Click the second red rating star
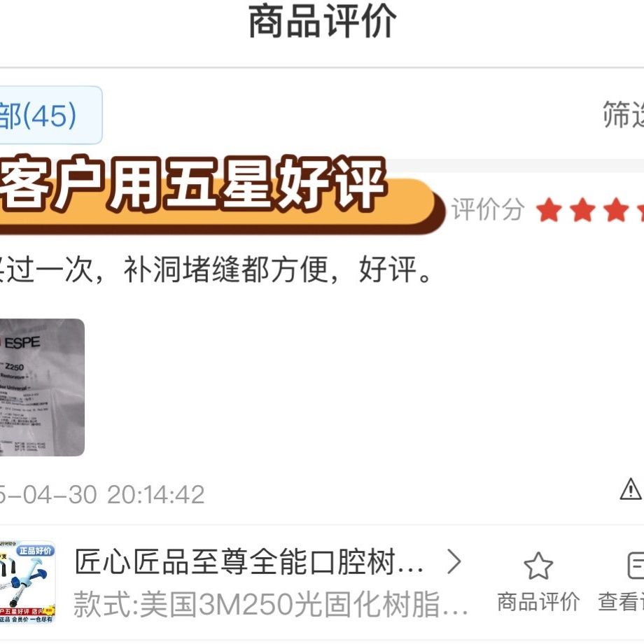The width and height of the screenshot is (644, 644). point(582,210)
